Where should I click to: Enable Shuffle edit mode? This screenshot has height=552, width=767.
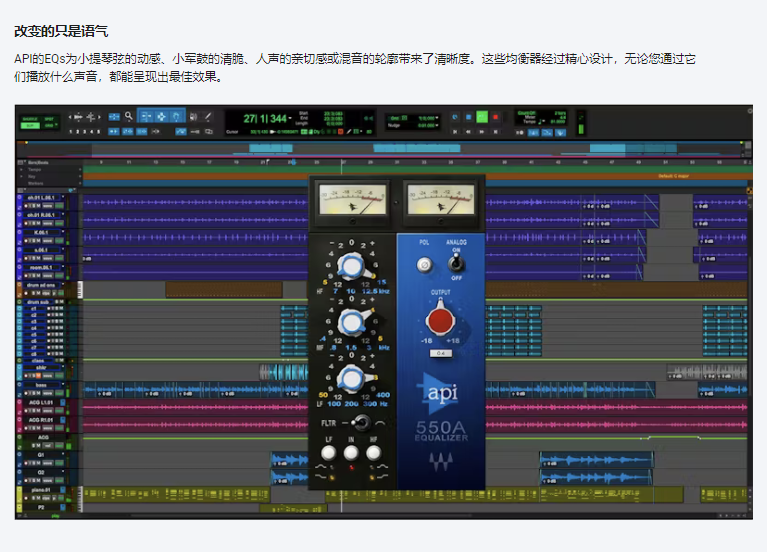pyautogui.click(x=30, y=119)
